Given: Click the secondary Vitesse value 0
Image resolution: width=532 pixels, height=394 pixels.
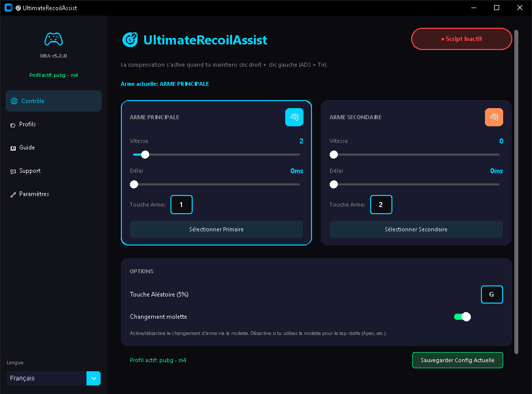Looking at the screenshot, I should click(501, 141).
